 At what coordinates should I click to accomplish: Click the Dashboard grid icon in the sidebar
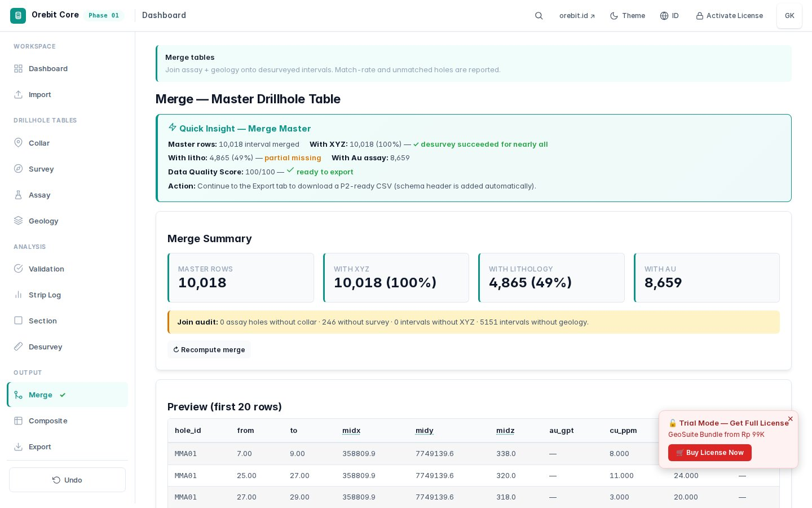18,69
